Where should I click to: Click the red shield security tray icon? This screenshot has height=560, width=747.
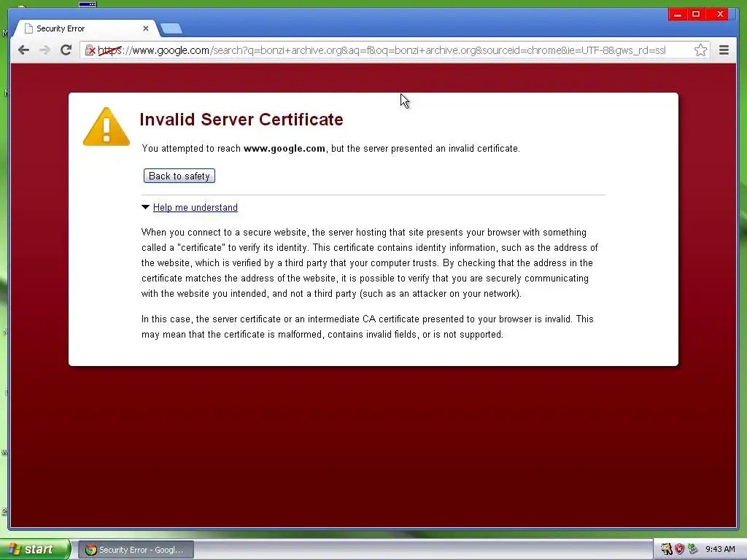(x=679, y=549)
